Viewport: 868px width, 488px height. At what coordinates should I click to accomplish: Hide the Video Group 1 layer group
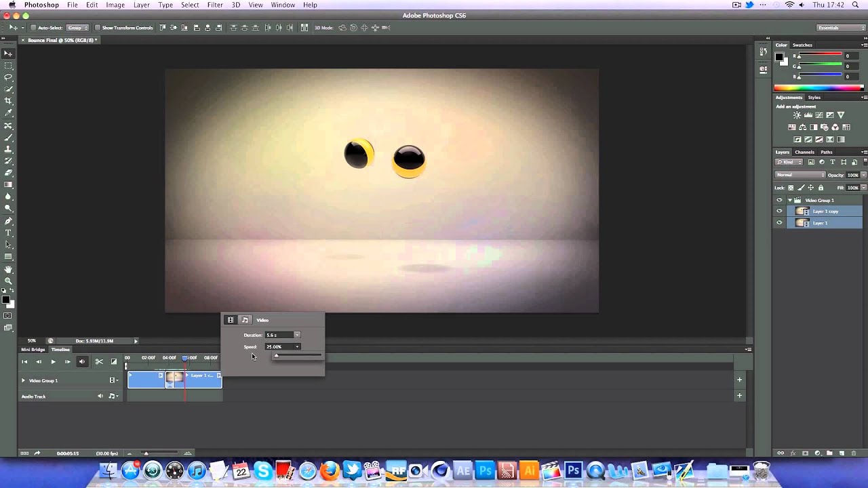click(779, 200)
